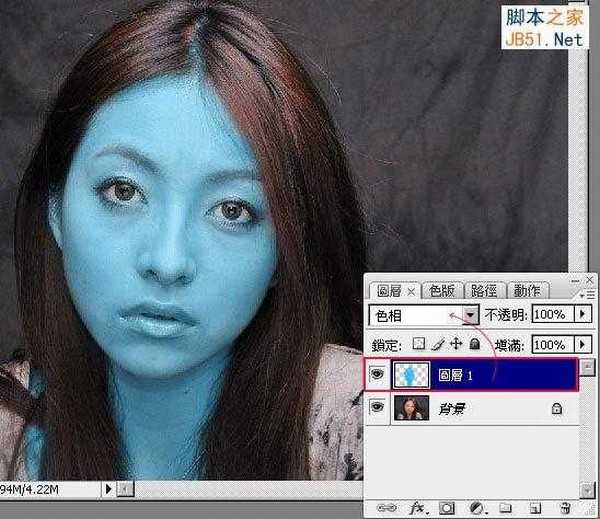Click the lock position move icon

pos(456,344)
